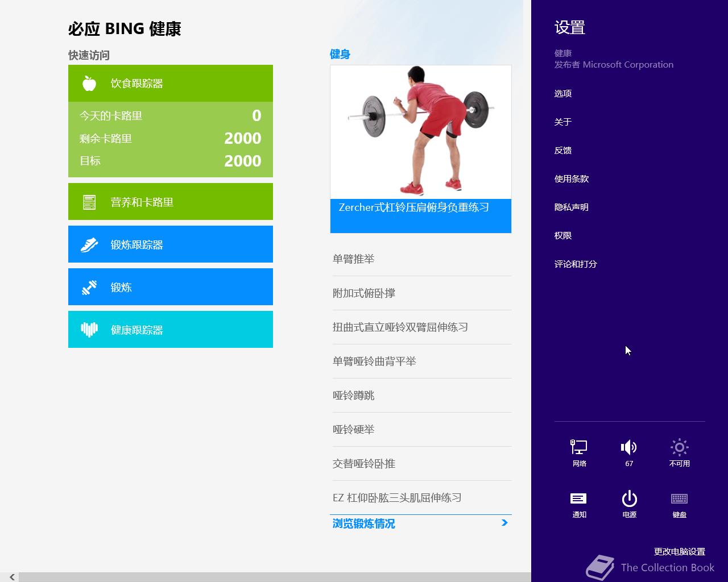Viewport: 728px width, 582px height.
Task: Select the EZ 杠仰卧肱三头肌屈伸练习 exercise
Action: [422, 498]
